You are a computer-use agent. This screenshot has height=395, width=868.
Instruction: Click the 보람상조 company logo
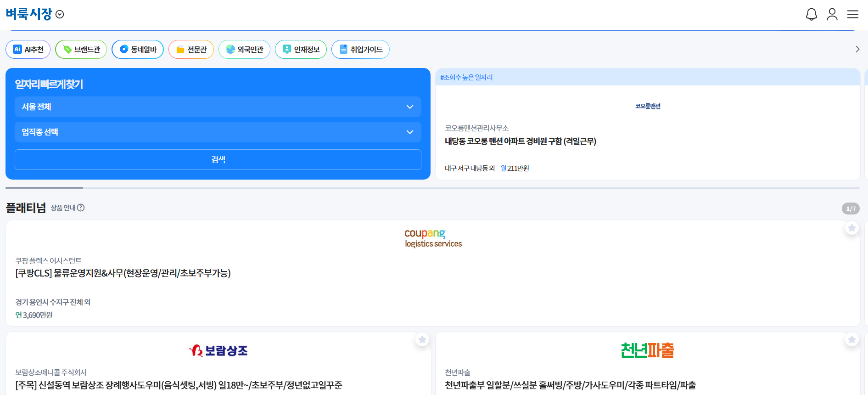(x=218, y=351)
